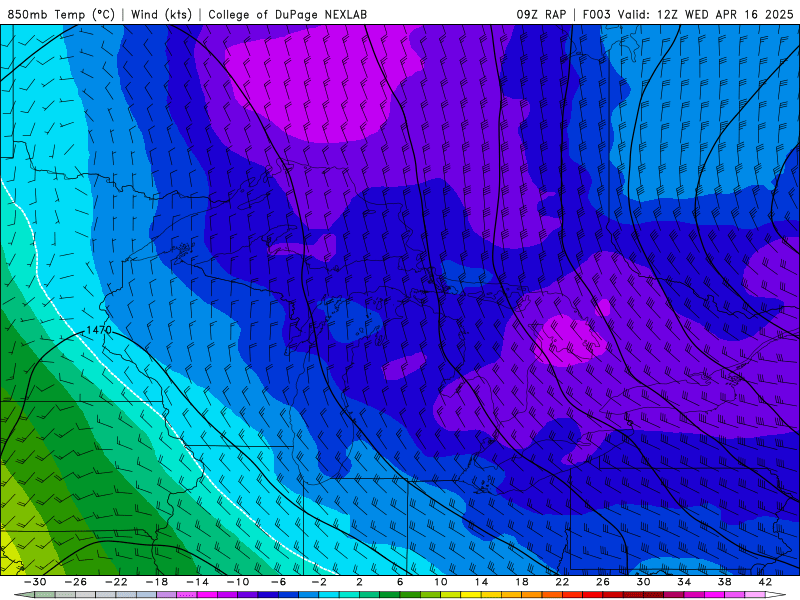
Task: Click the "42" color scale label
Action: pos(765,582)
